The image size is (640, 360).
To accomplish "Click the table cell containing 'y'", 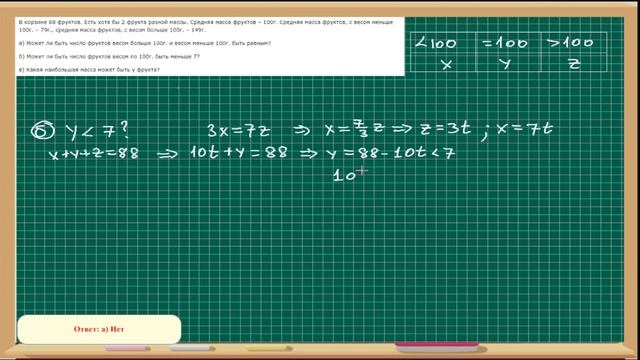I will (508, 62).
